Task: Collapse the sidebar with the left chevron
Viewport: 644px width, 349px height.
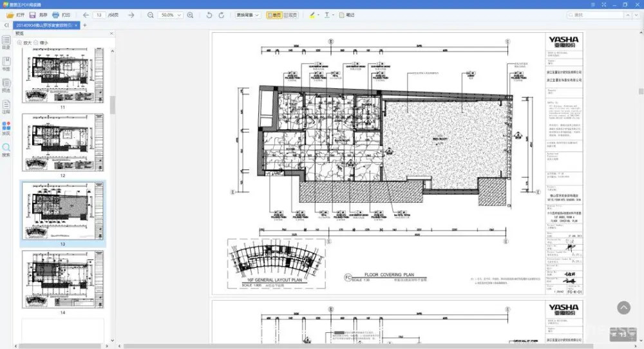Action: pyautogui.click(x=6, y=25)
